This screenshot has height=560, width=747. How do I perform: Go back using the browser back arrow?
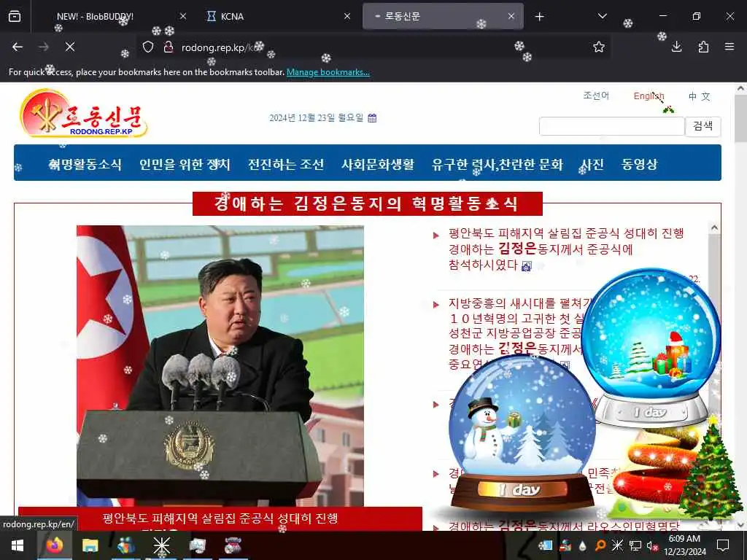tap(18, 47)
